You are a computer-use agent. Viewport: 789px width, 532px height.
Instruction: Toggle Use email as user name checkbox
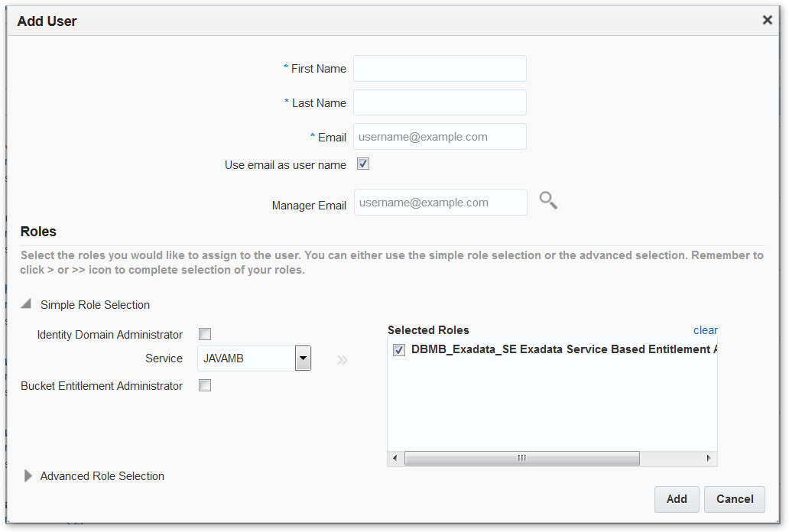(x=363, y=164)
